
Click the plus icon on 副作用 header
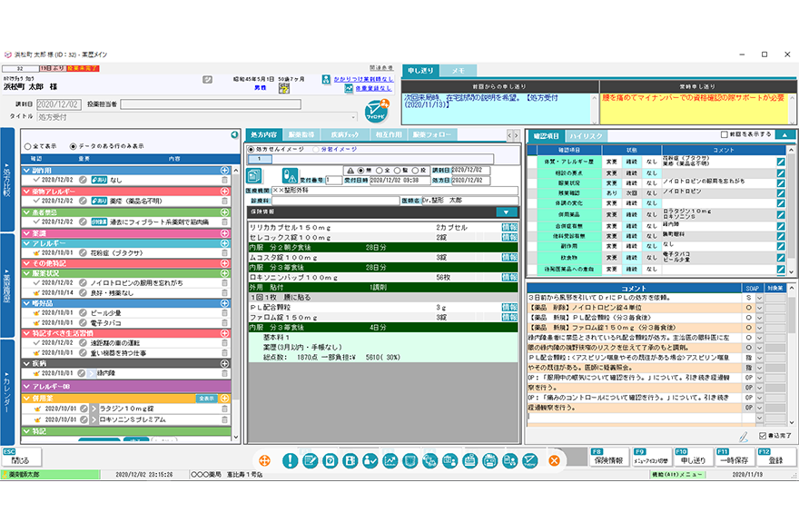click(224, 170)
